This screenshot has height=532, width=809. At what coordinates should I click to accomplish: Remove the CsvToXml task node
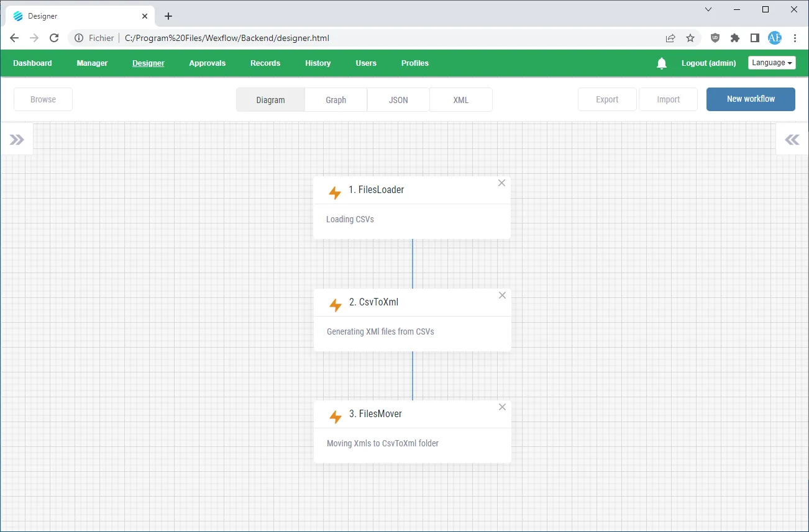coord(502,295)
